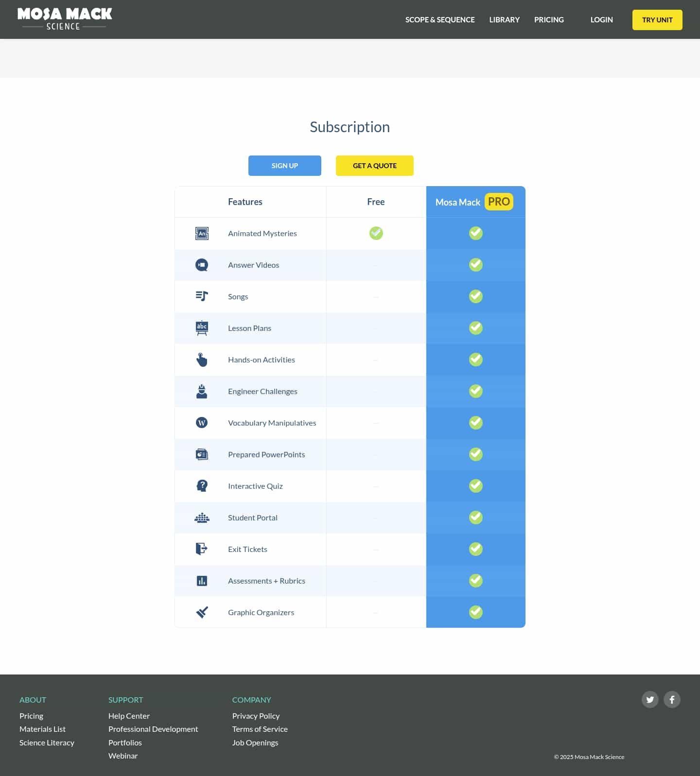Click the Engineer Challenges worker icon
The height and width of the screenshot is (776, 700).
coord(202,391)
